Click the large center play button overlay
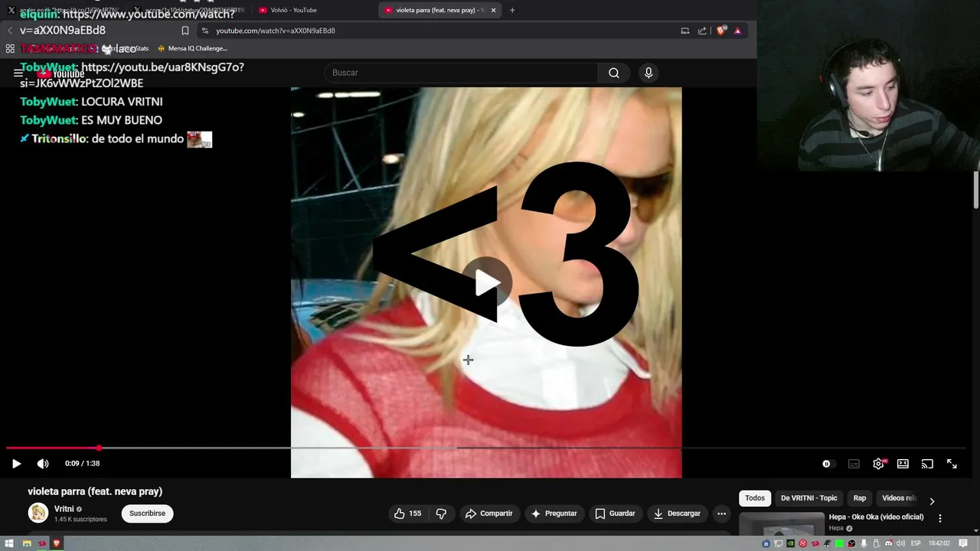 pos(486,283)
